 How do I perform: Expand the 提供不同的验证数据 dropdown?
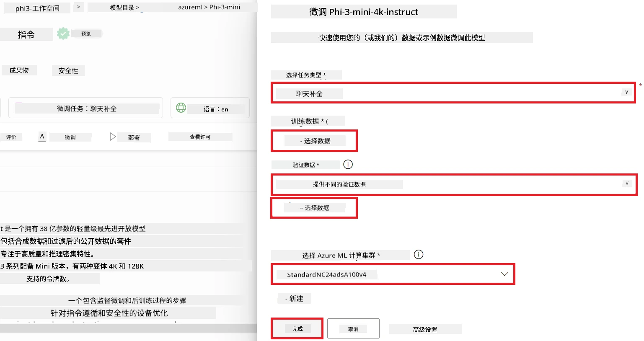click(454, 184)
